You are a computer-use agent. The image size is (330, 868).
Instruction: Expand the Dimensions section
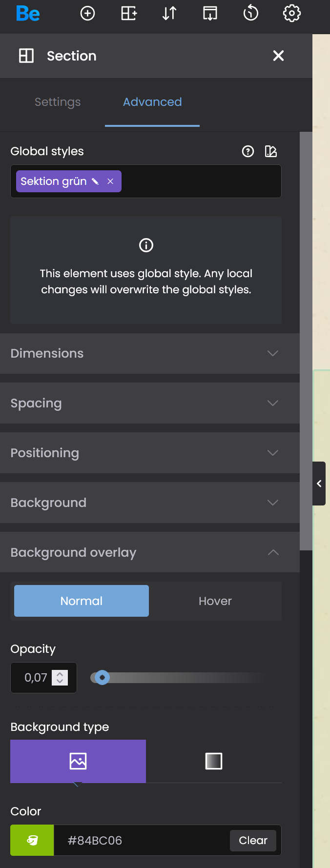coord(150,353)
